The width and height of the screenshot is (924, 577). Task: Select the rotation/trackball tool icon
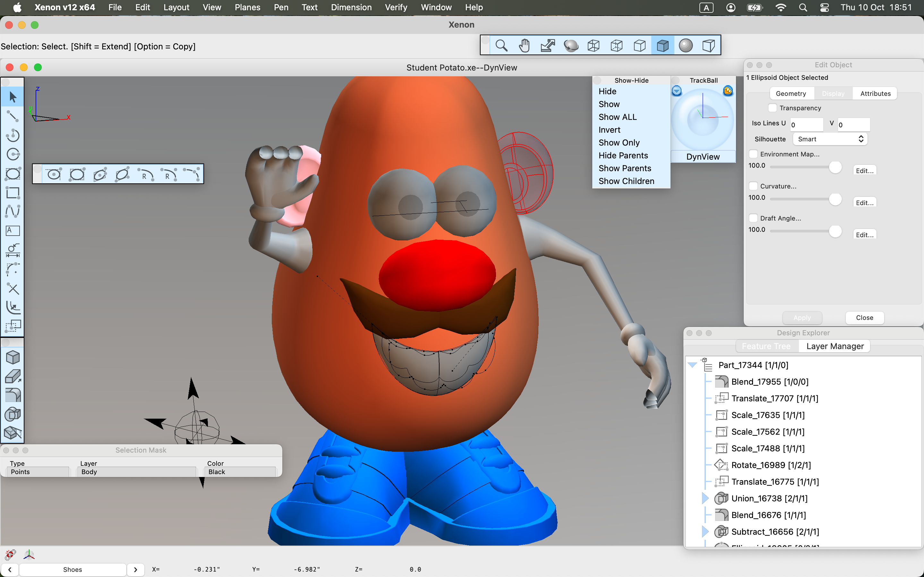[x=571, y=45]
